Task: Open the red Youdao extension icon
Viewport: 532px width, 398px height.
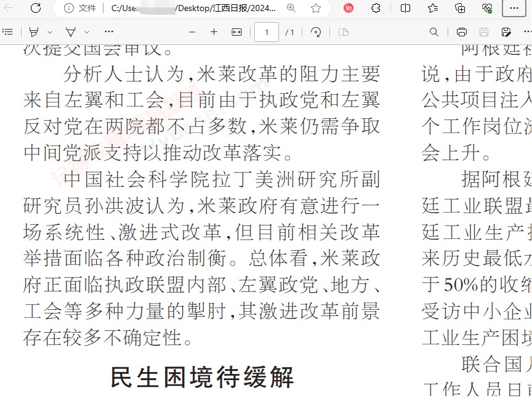Action: pos(348,8)
